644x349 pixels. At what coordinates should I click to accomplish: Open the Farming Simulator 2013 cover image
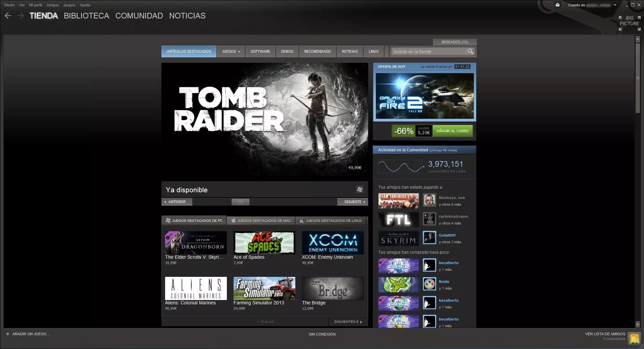pyautogui.click(x=264, y=288)
